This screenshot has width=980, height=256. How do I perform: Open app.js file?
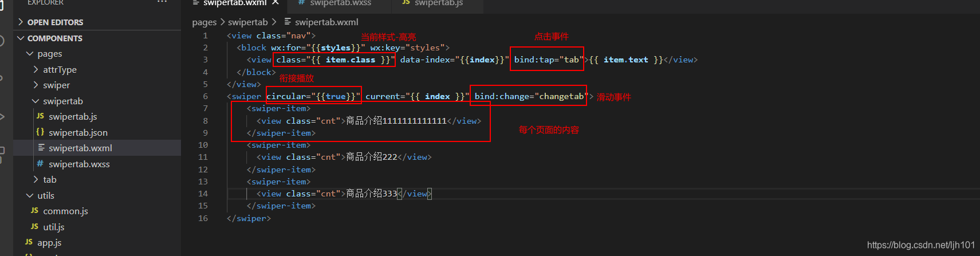tap(49, 243)
